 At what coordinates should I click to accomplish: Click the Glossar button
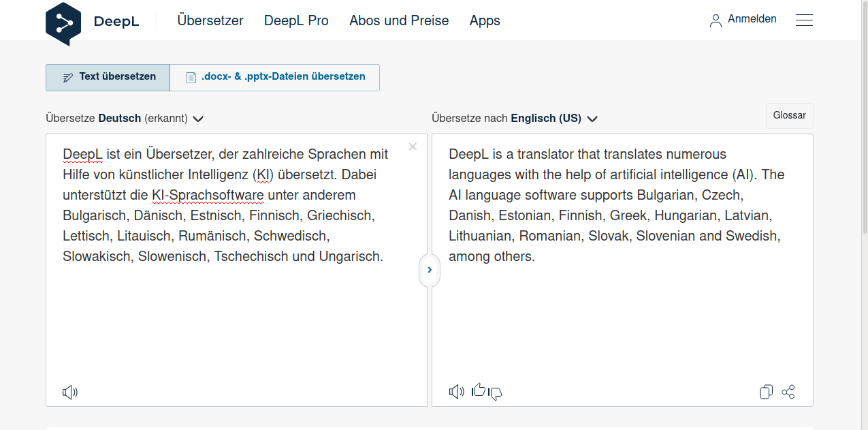pos(790,116)
